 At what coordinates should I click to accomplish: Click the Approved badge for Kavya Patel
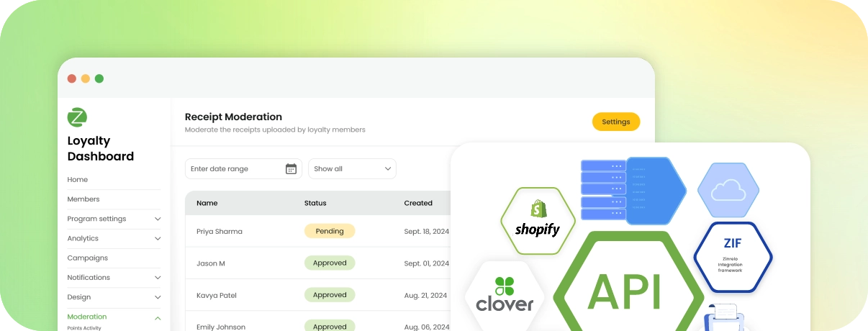[330, 294]
